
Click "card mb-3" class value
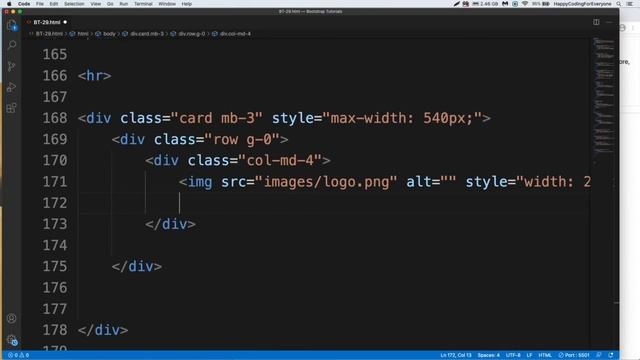click(216, 118)
